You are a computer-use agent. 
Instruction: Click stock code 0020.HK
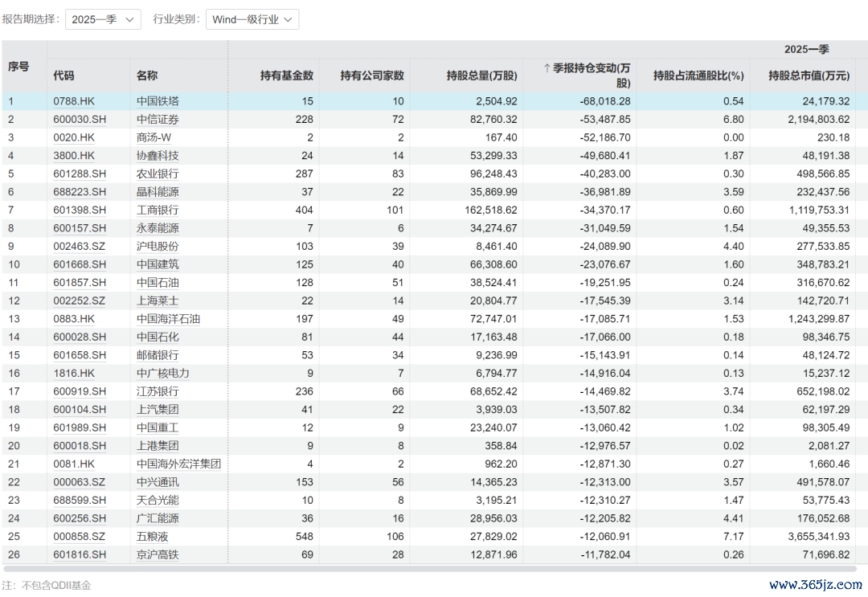tap(74, 137)
